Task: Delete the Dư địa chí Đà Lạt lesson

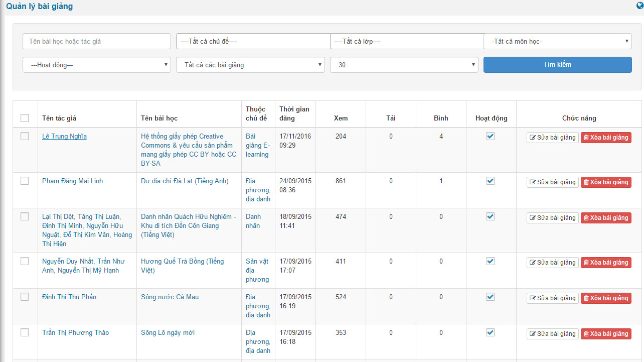Action: pos(606,182)
